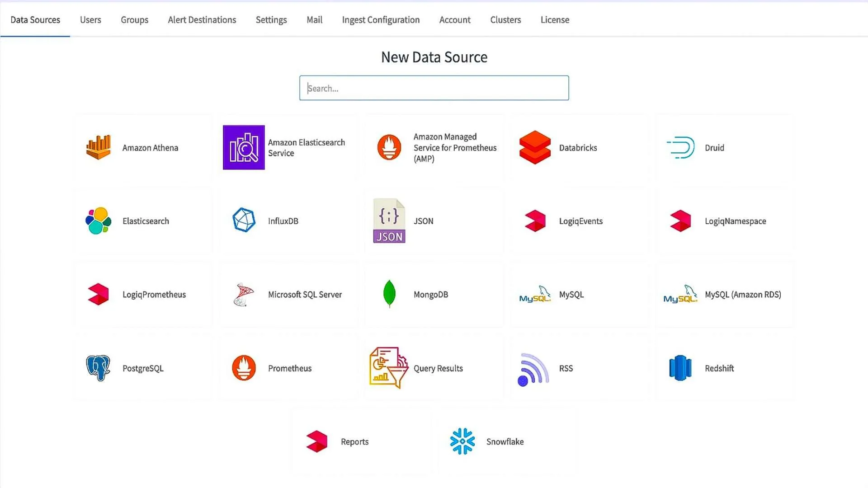Select the LogiqNamespace red logo icon
The image size is (868, 488).
click(x=680, y=221)
